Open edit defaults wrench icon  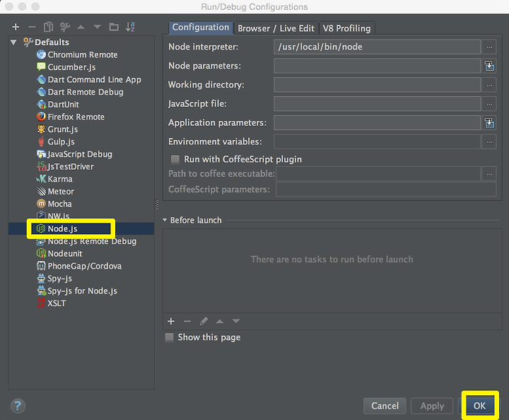pos(65,27)
